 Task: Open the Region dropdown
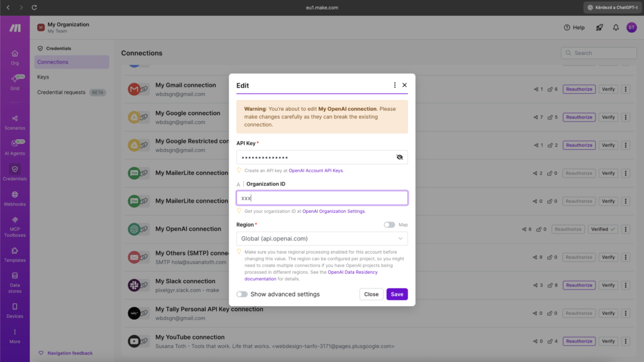coord(322,239)
